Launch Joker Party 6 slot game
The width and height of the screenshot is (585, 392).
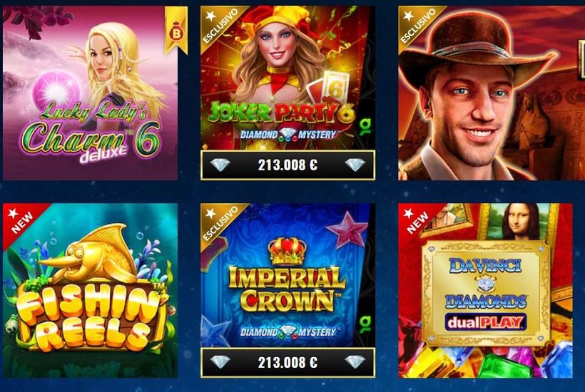[288, 78]
